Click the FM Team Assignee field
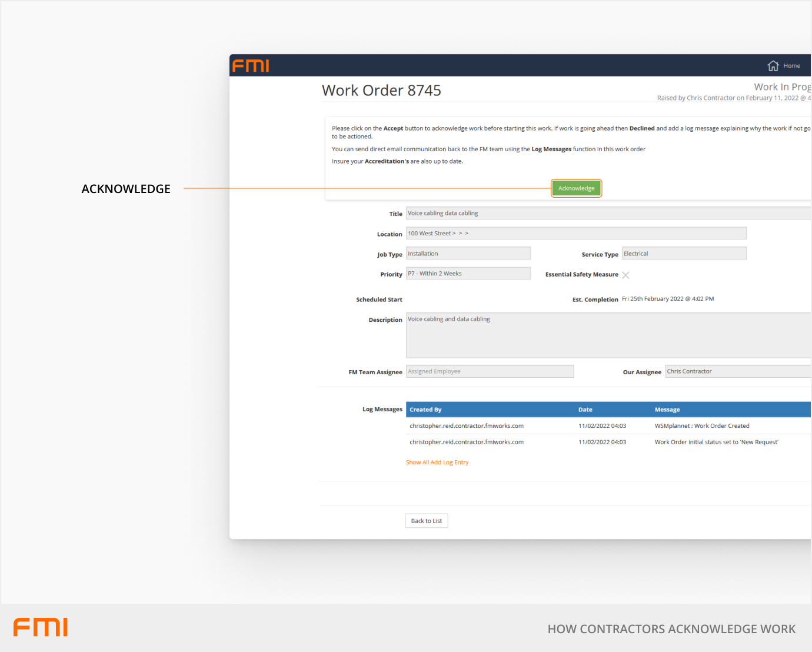Screen dimensions: 812x652 [x=490, y=371]
